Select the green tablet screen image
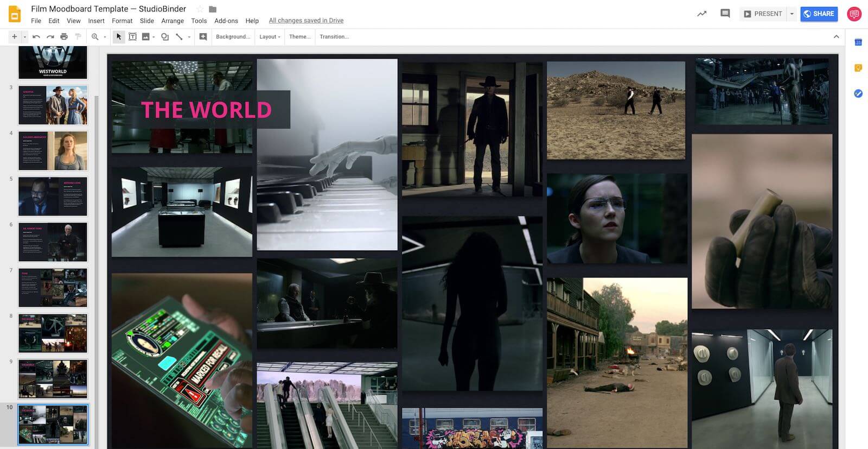 coord(182,361)
